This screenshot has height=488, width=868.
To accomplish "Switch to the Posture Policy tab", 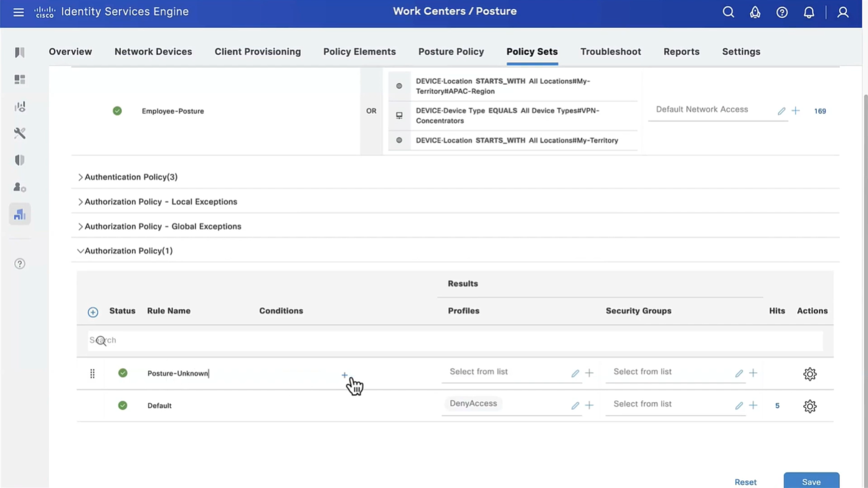I will [x=451, y=52].
